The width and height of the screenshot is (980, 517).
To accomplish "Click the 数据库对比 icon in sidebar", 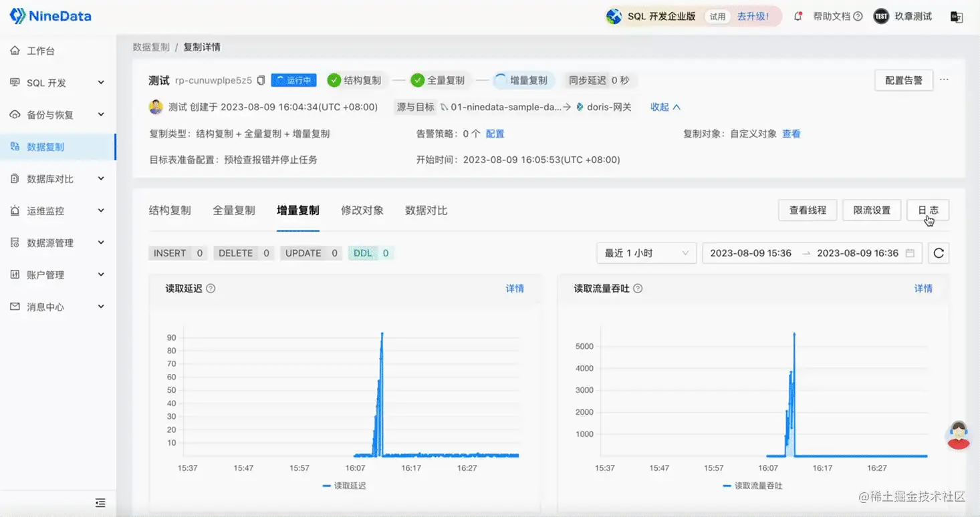I will tap(15, 179).
